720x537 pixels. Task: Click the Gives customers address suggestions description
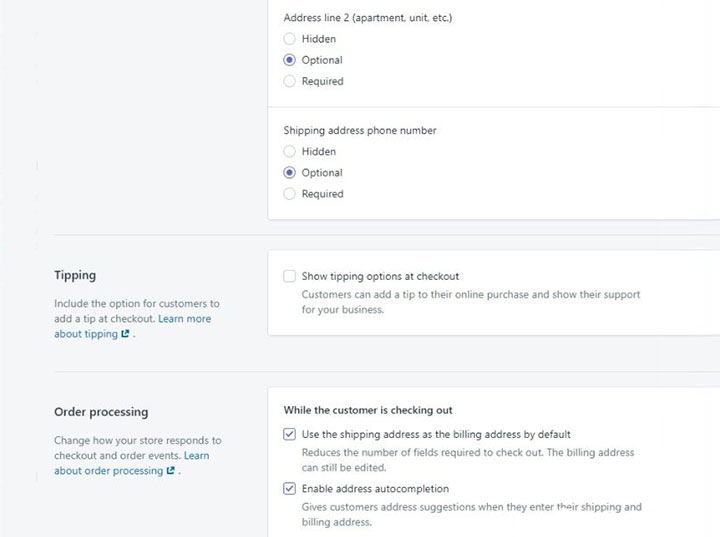point(472,514)
